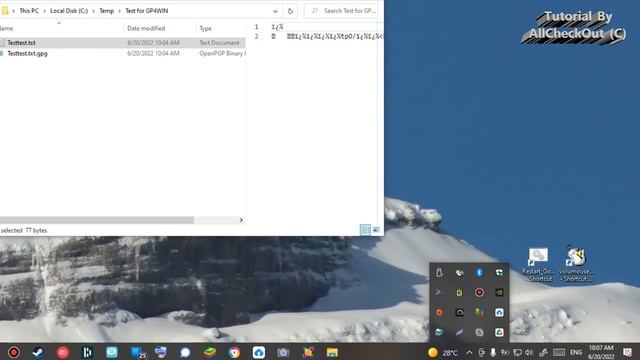The width and height of the screenshot is (640, 360).
Task: Open the cloud upload app on the taskbar
Action: coord(258,352)
